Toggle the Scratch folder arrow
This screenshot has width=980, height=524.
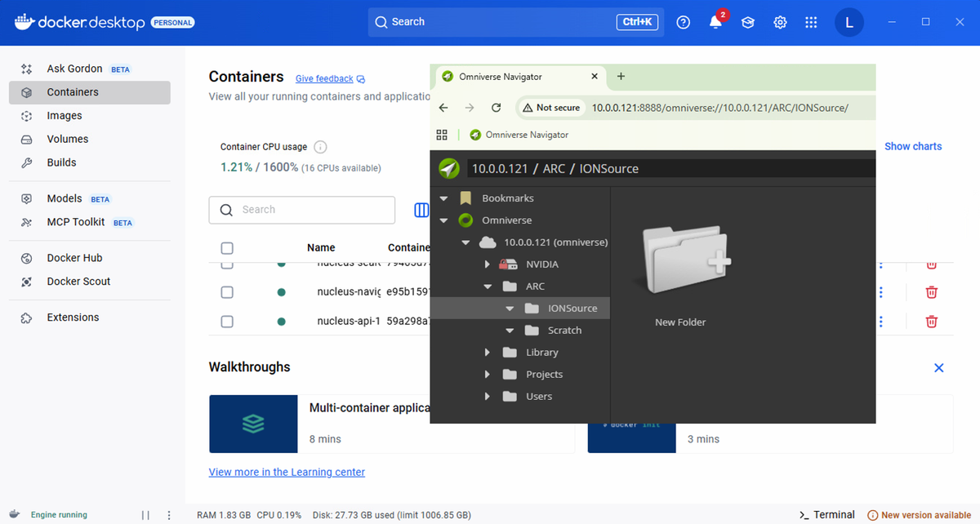tap(510, 331)
